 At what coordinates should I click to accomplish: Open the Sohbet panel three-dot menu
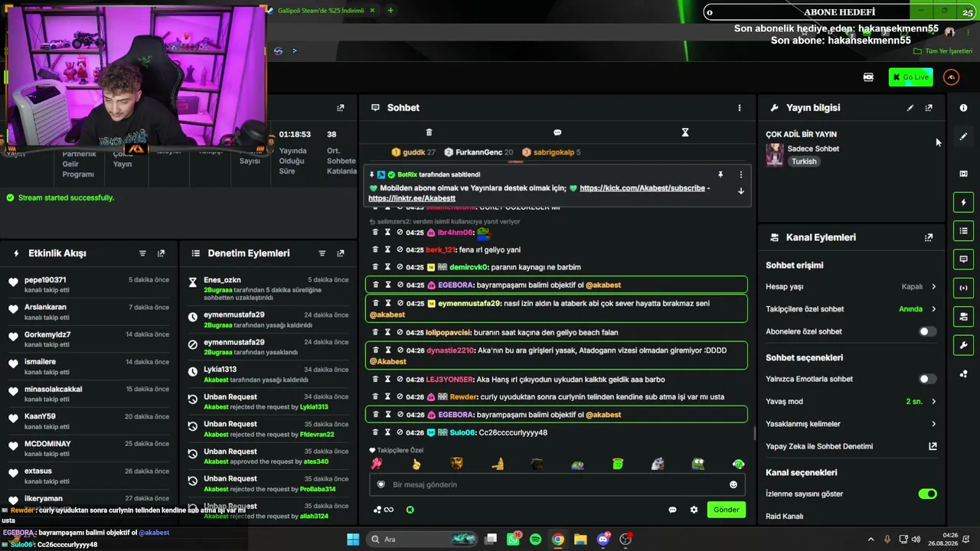click(740, 108)
